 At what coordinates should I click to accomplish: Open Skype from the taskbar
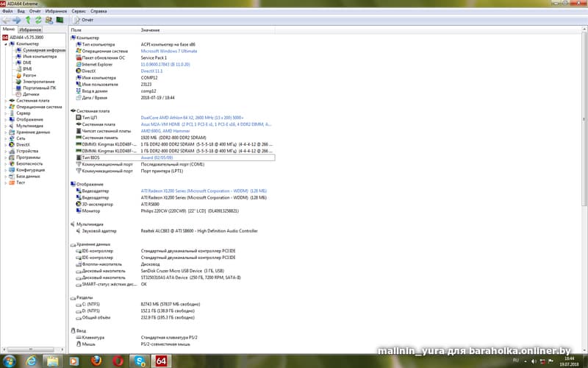tap(140, 361)
